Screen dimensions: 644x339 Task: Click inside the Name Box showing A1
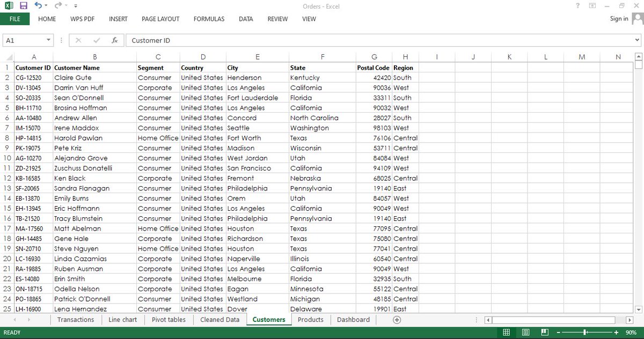[24, 40]
